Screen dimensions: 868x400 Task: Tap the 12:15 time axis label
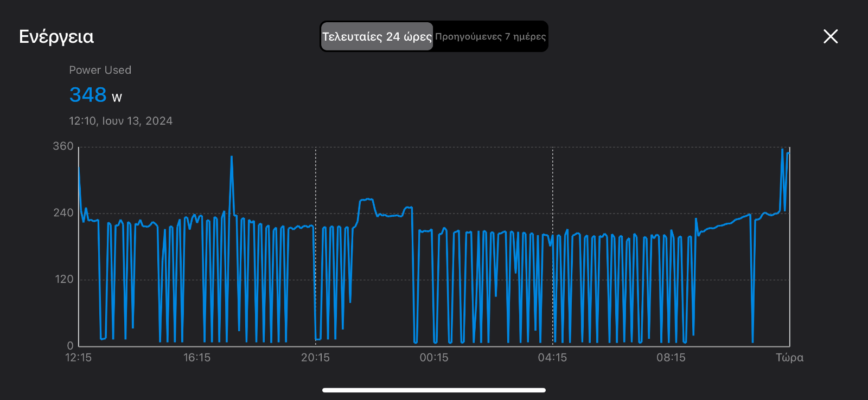coord(78,357)
